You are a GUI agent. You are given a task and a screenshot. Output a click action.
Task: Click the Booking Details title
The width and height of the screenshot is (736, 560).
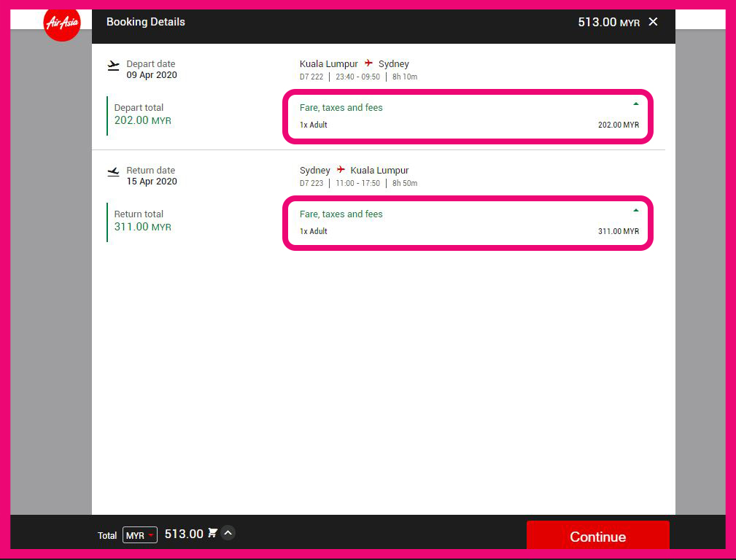tap(145, 22)
